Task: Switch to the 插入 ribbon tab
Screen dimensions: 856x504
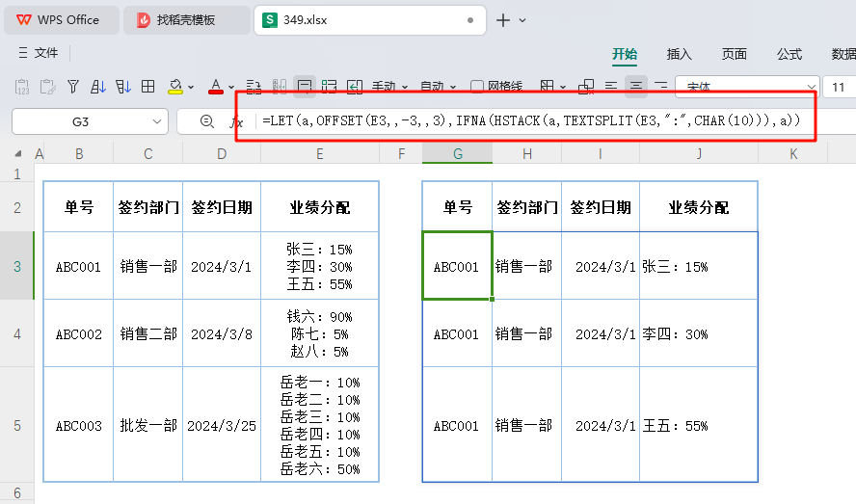Action: pos(680,54)
